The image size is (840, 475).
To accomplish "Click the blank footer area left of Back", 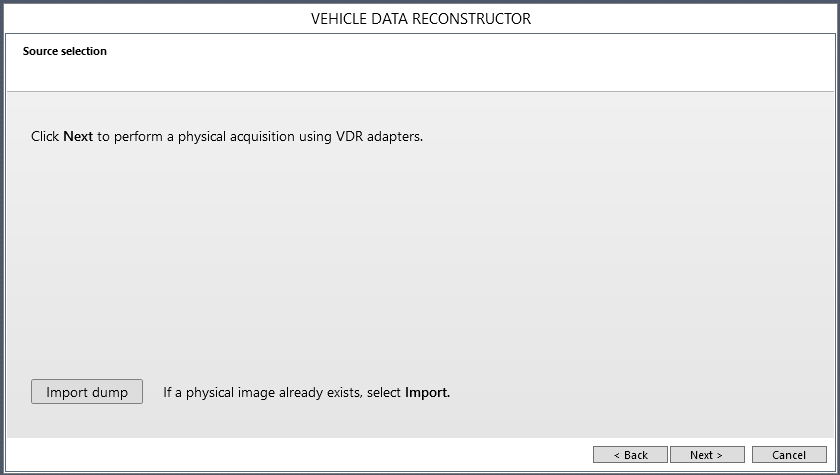I will coord(300,455).
